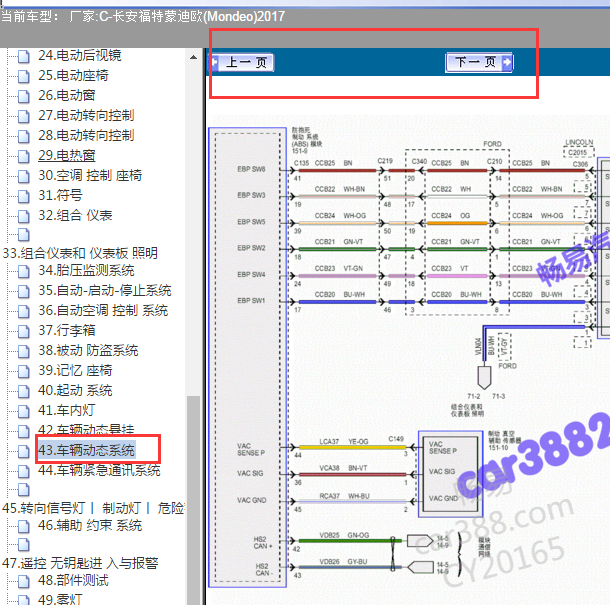Click the 制动 真空 辅助 传感器 component box
This screenshot has height=605, width=610.
pyautogui.click(x=450, y=474)
